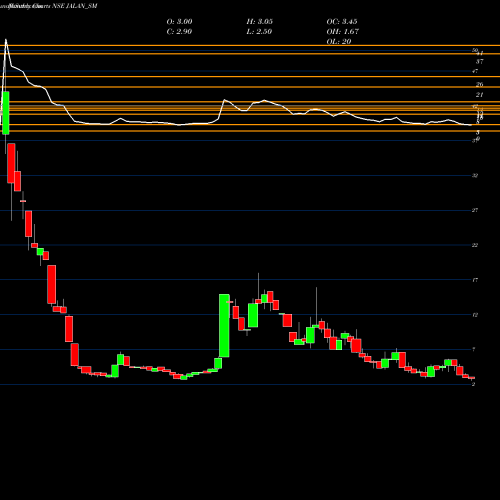This screenshot has width=500, height=500.
Task: Click the last red candle at the right end
Action: pos(472,378)
